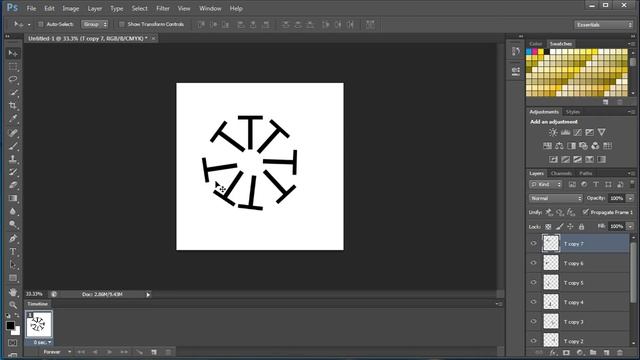The height and width of the screenshot is (360, 640).
Task: Enable Show Transform Controls checkbox
Action: [122, 24]
